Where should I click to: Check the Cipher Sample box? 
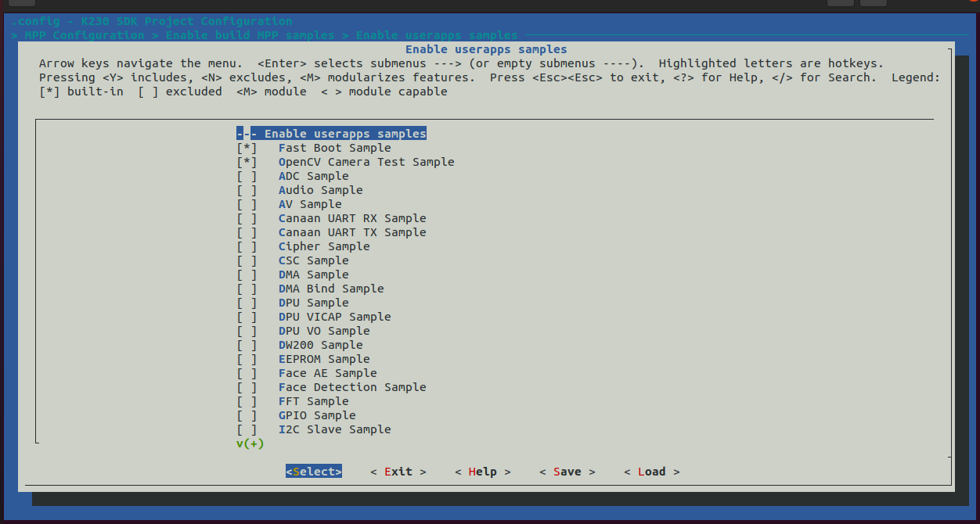pyautogui.click(x=247, y=246)
